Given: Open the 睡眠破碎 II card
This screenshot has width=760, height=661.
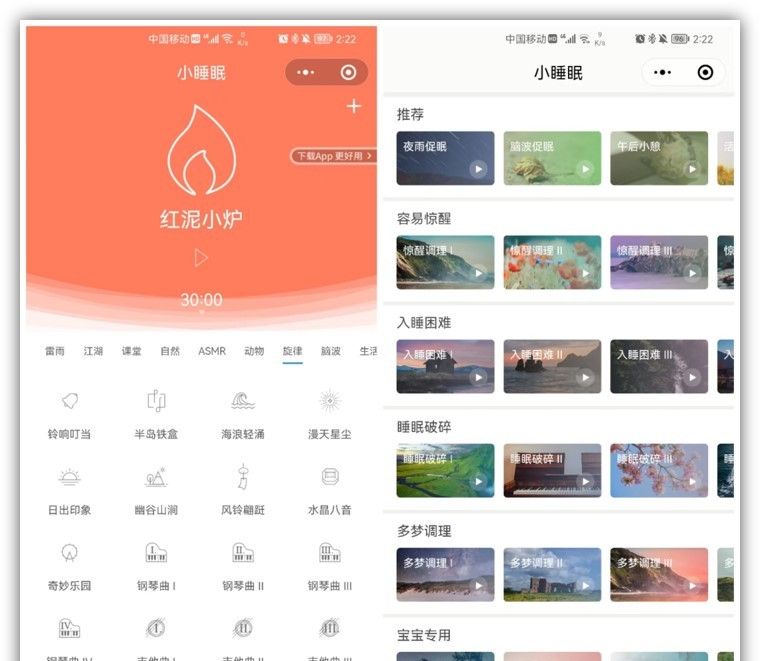Looking at the screenshot, I should [552, 471].
